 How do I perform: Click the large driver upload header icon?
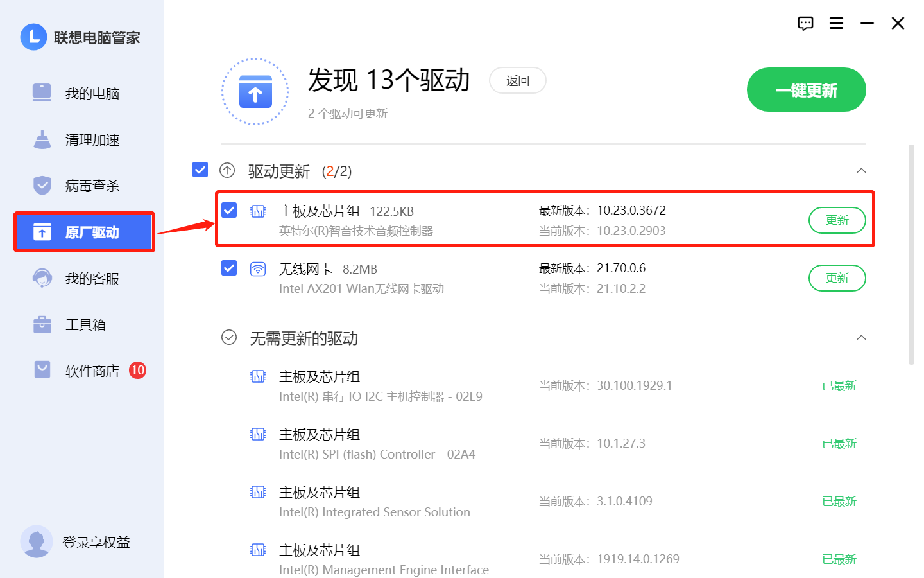click(x=255, y=92)
